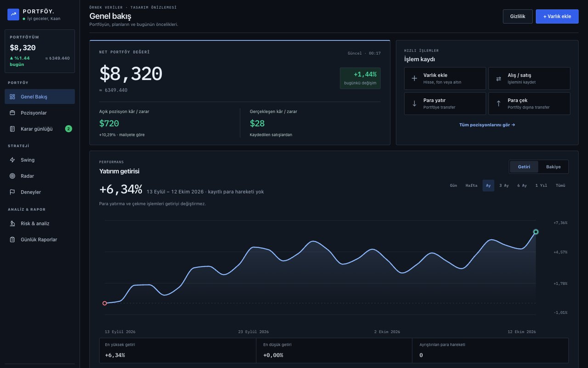Click the Günlük Raporlar clipboard icon
This screenshot has height=368, width=588.
pyautogui.click(x=12, y=240)
